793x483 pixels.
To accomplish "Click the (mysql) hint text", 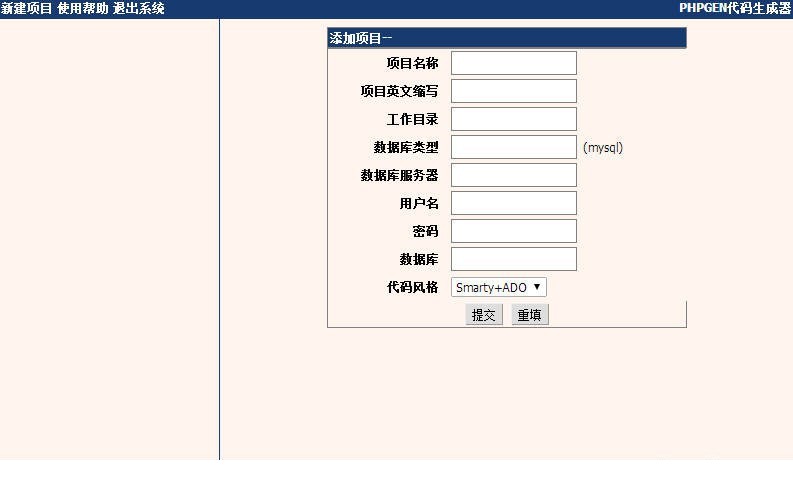I will [603, 147].
